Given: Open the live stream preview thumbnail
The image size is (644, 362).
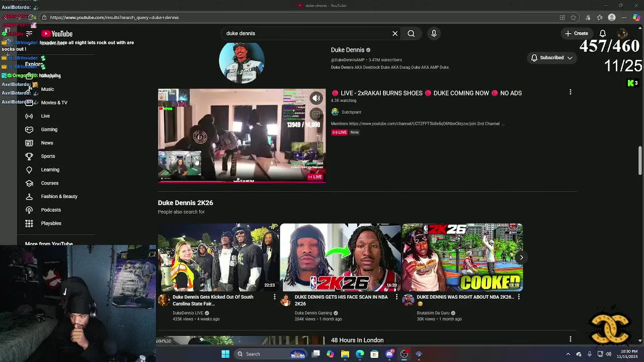Looking at the screenshot, I should pos(242,135).
